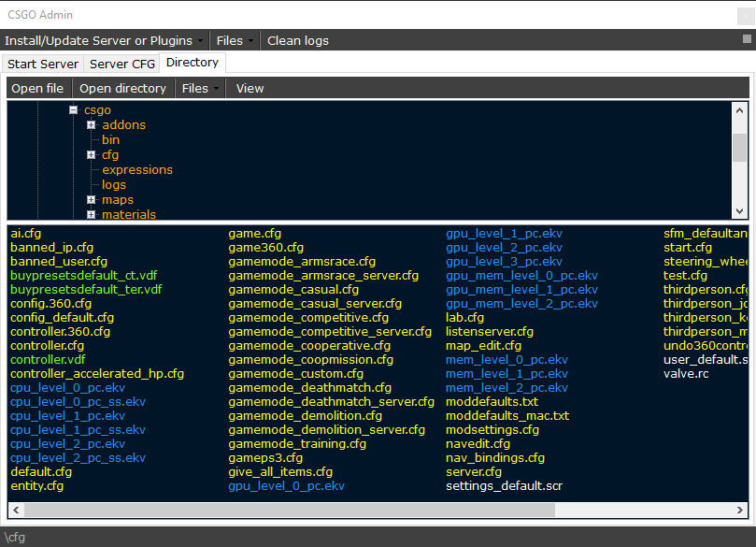Switch to Start Server tab
Image resolution: width=756 pixels, height=547 pixels.
pyautogui.click(x=42, y=64)
